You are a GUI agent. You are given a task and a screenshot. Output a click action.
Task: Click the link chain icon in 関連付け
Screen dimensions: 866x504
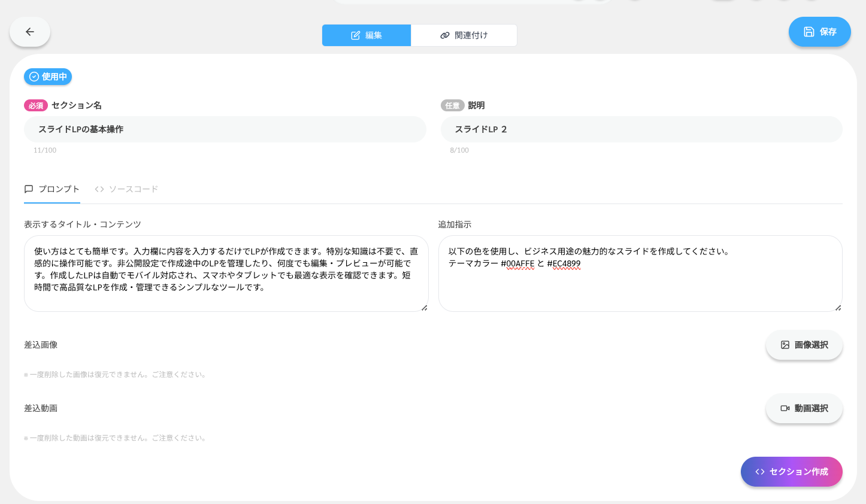[x=445, y=35]
